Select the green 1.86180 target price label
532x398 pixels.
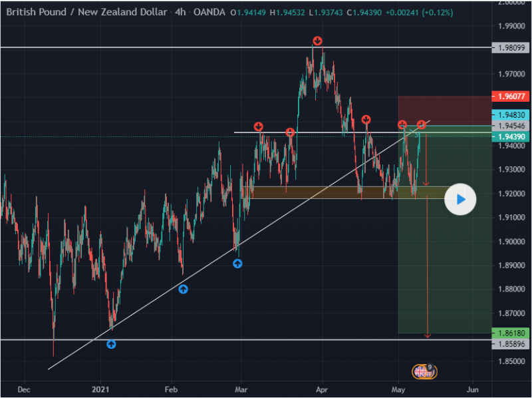tap(511, 333)
